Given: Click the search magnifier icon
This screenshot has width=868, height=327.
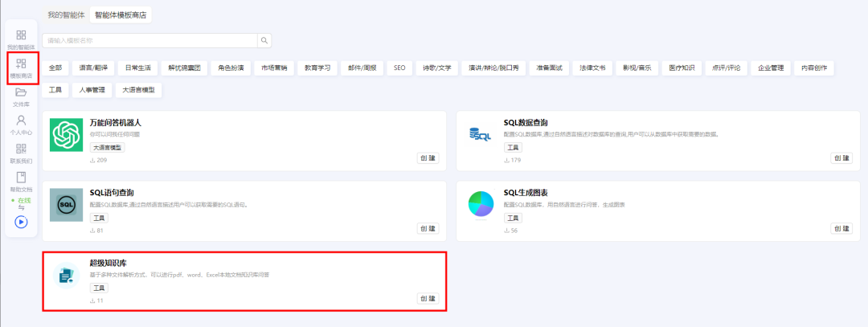Looking at the screenshot, I should [264, 40].
